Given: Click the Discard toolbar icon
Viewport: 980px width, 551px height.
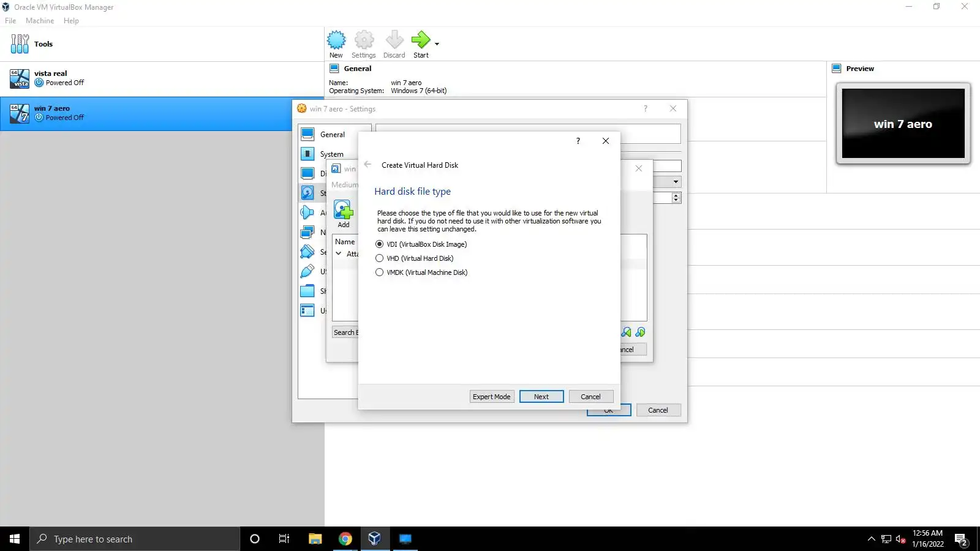Looking at the screenshot, I should pyautogui.click(x=394, y=45).
